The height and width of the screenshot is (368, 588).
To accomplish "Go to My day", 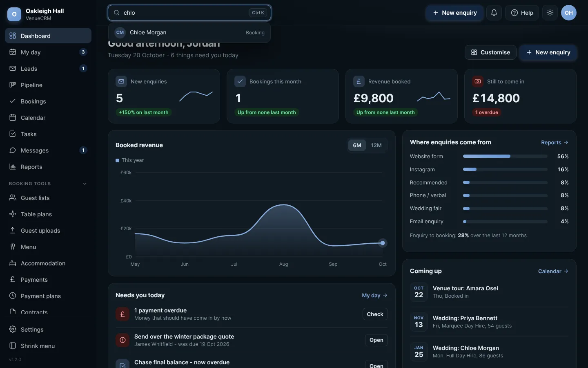I will pyautogui.click(x=48, y=52).
